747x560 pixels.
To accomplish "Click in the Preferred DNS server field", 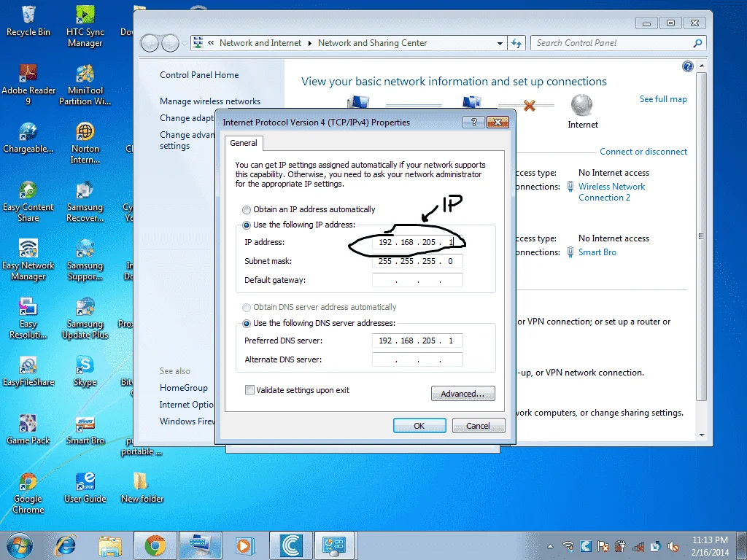I will click(417, 341).
